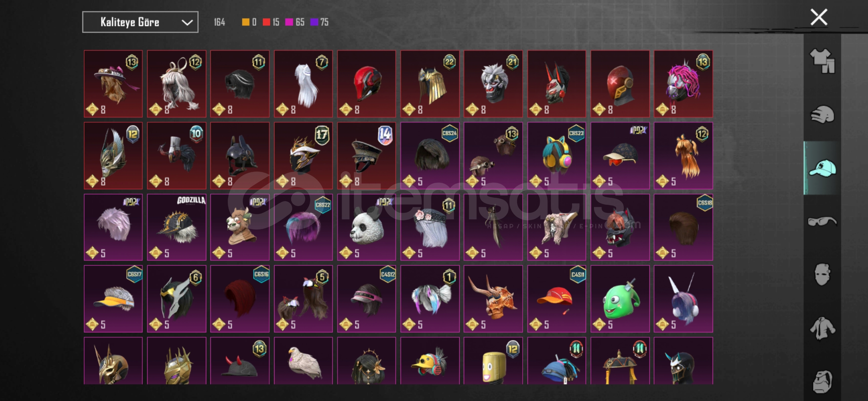Select the level 22 golden headdress
The width and height of the screenshot is (868, 401).
[x=430, y=84]
